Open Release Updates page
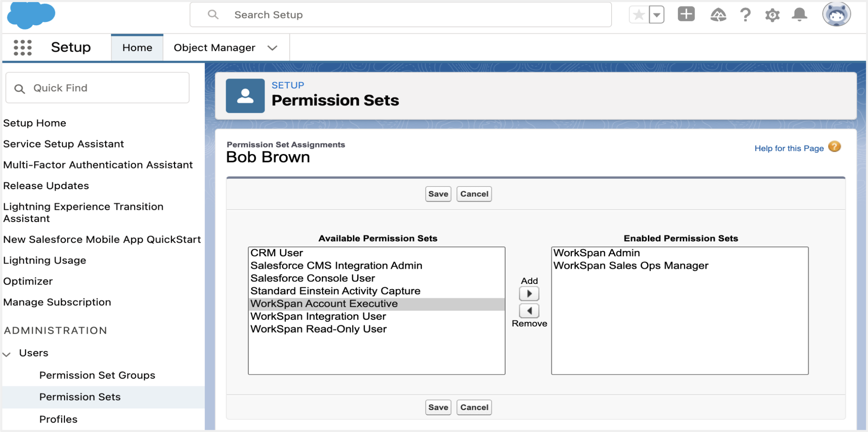Screen dimensions: 868x432 pos(46,186)
